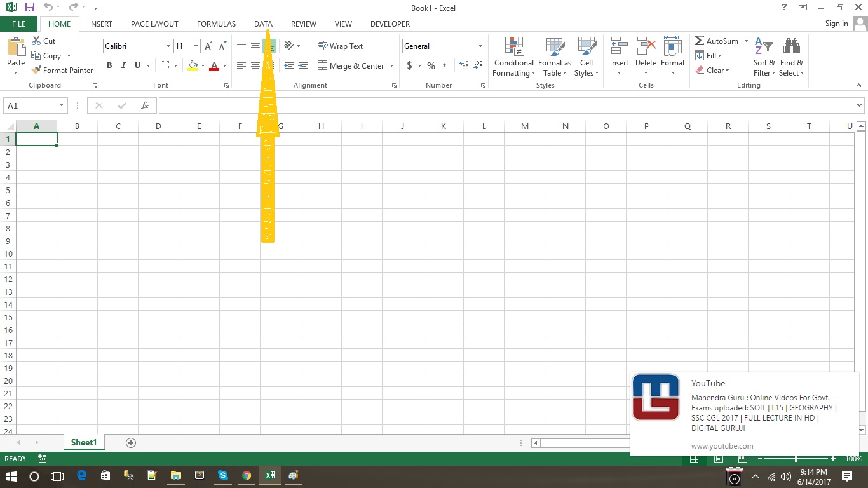Copy the selection to clipboard
This screenshot has height=488, width=868.
pyautogui.click(x=46, y=56)
